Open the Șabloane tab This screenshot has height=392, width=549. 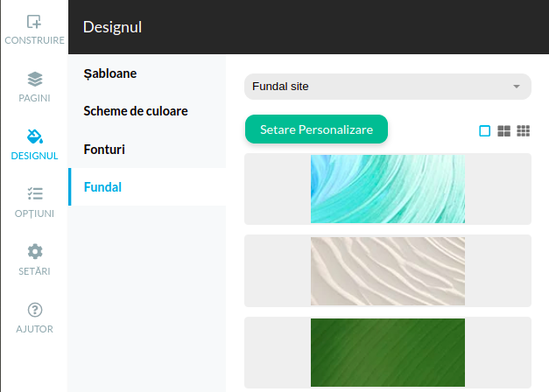pos(110,73)
